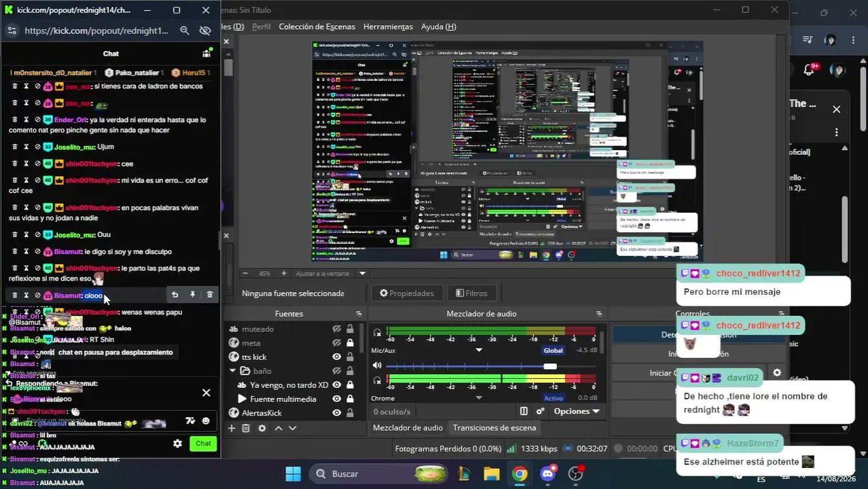
Task: Switch audio mixer layout icon
Action: point(524,411)
